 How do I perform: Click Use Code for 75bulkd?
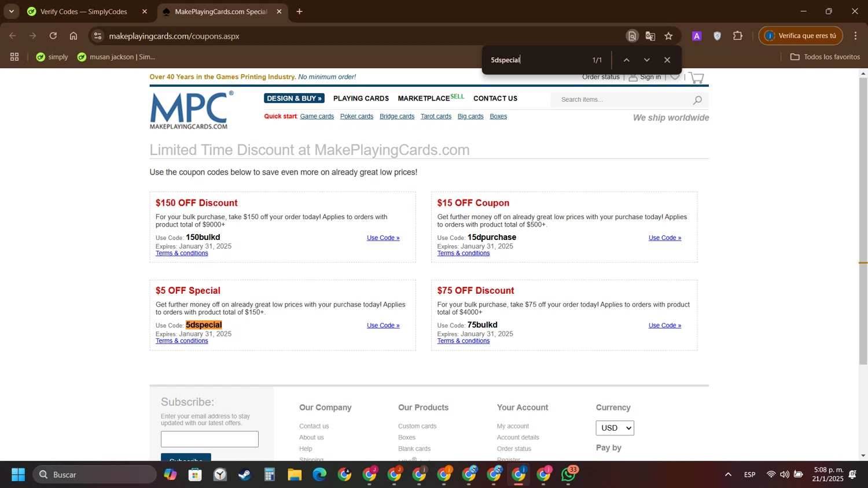click(x=665, y=326)
